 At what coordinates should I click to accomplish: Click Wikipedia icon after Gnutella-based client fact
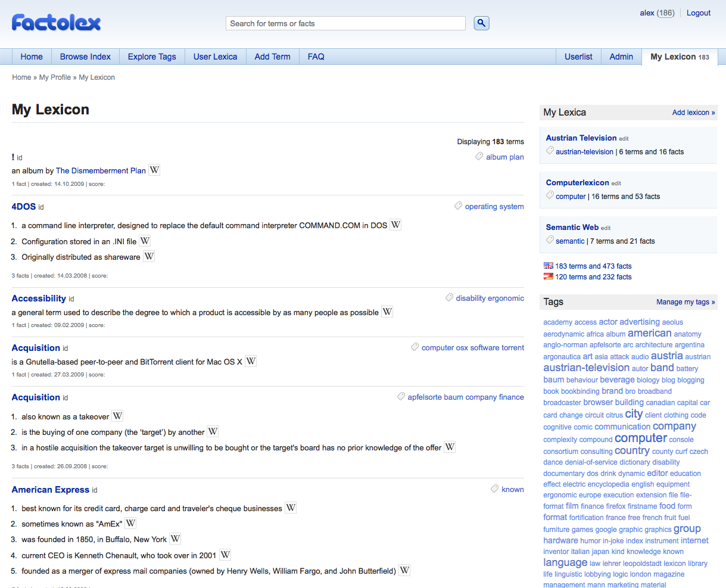251,361
